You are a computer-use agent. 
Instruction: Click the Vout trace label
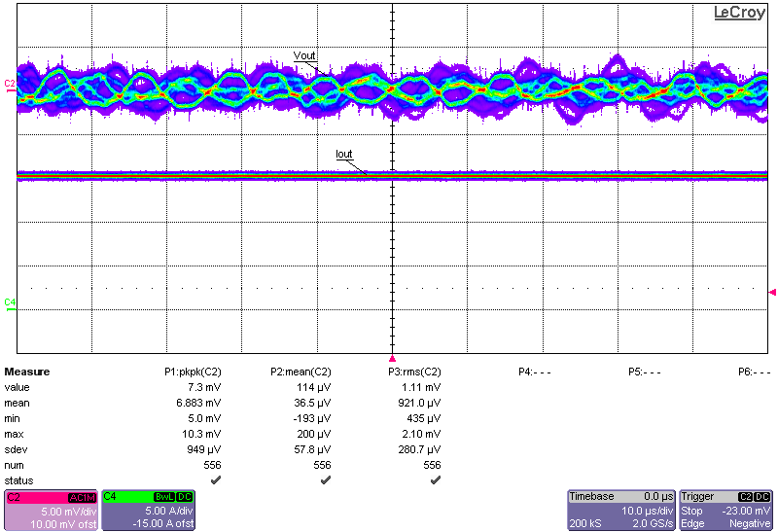pos(304,55)
